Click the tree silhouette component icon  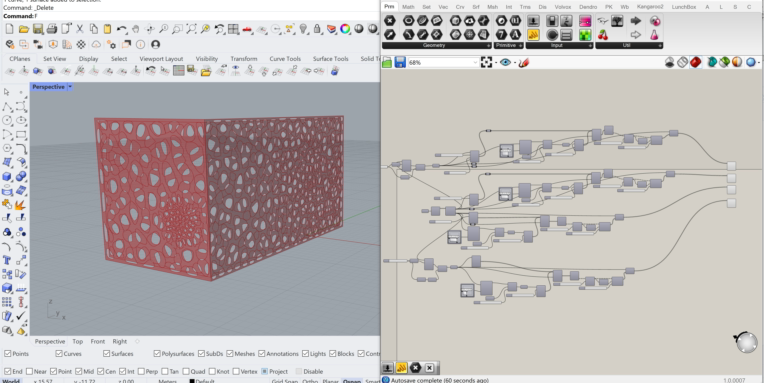pyautogui.click(x=617, y=21)
